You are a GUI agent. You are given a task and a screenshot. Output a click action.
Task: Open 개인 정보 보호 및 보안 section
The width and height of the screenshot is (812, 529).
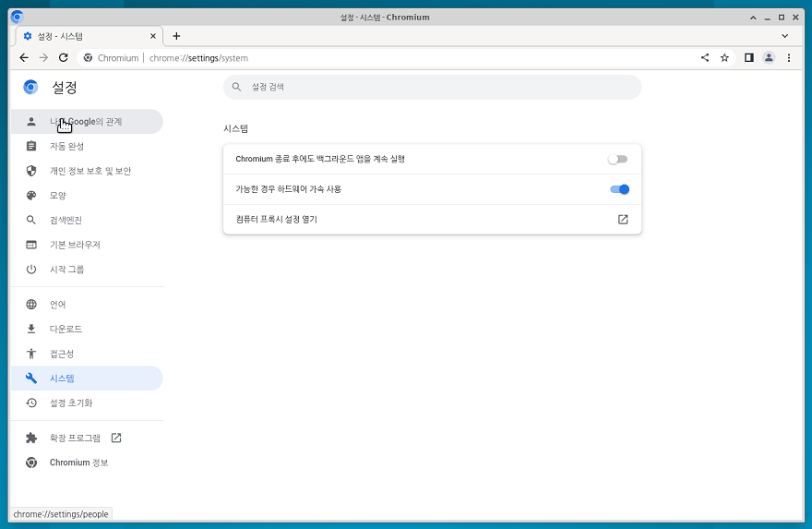click(x=87, y=171)
